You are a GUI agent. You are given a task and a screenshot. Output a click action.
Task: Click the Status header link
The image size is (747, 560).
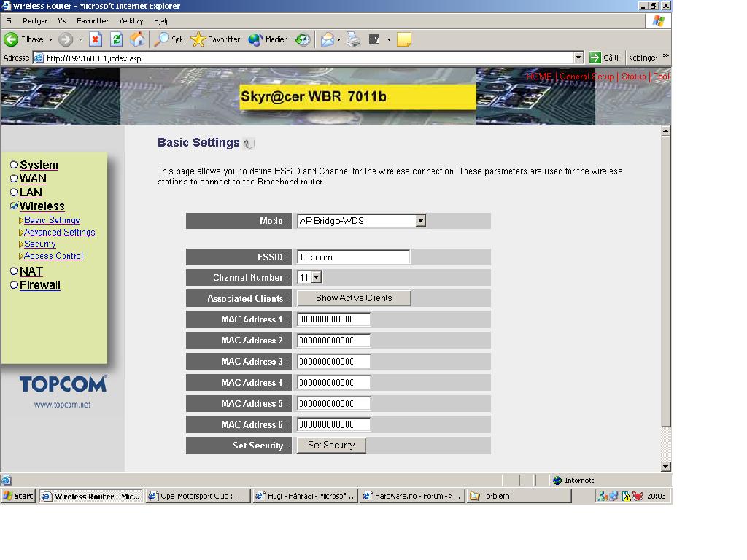tap(634, 77)
